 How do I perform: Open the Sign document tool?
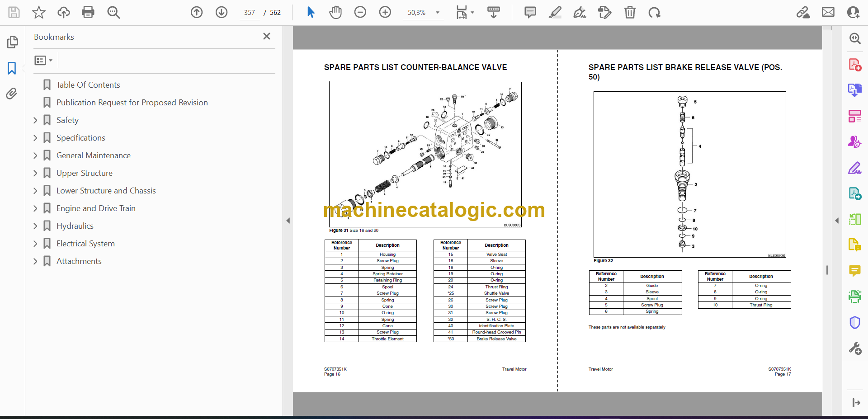click(x=580, y=12)
